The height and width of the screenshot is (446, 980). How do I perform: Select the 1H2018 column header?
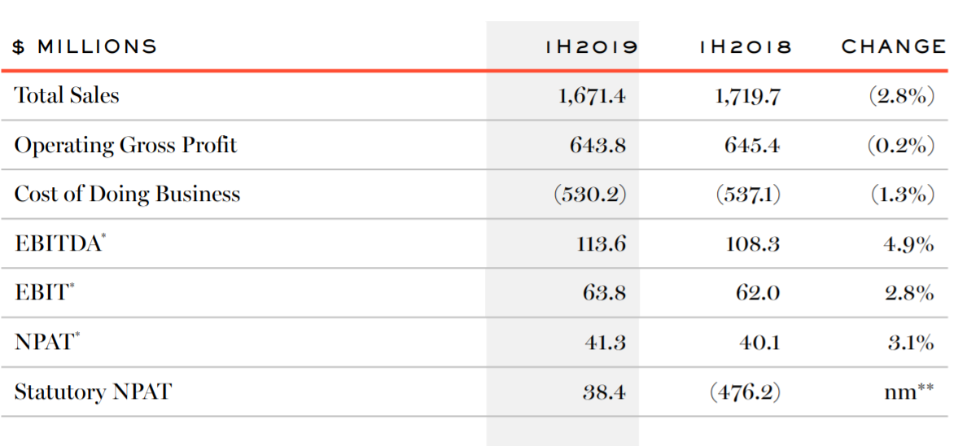click(745, 47)
